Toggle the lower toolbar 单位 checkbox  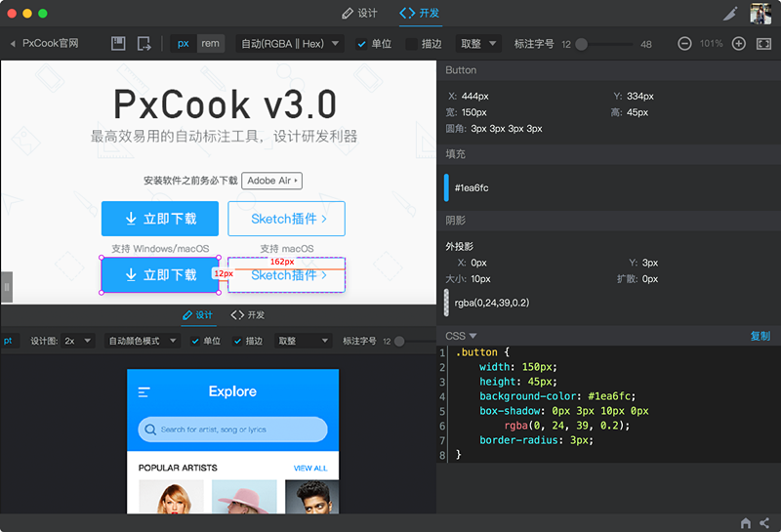click(196, 342)
